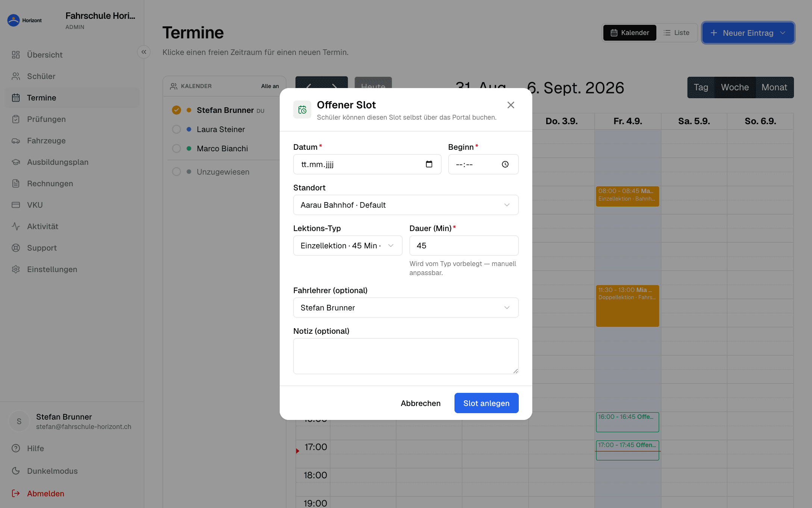The image size is (812, 508).
Task: Toggle Dunkelmodus moon icon
Action: click(16, 471)
